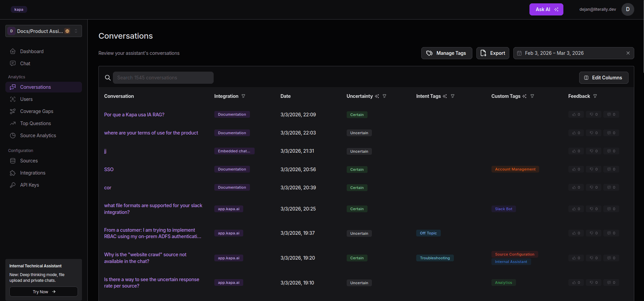This screenshot has height=301, width=644.
Task: Filter by Custom Tags
Action: (x=532, y=96)
